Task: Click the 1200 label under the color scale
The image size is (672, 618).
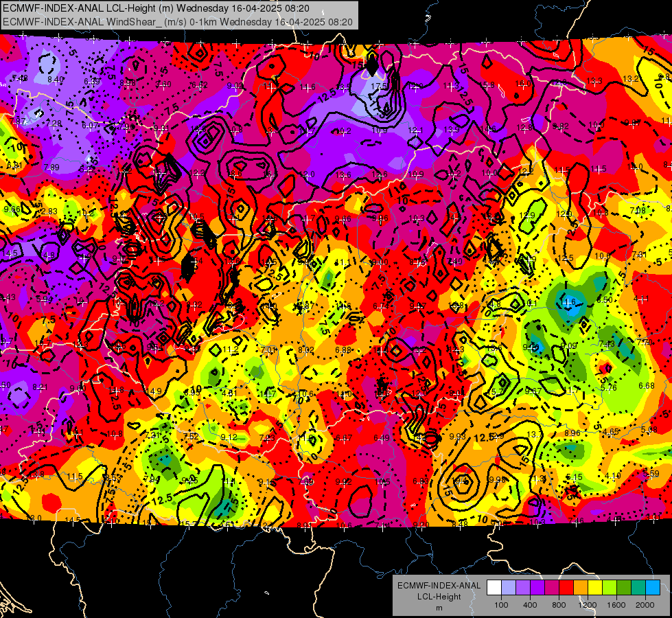Action: pos(588,605)
